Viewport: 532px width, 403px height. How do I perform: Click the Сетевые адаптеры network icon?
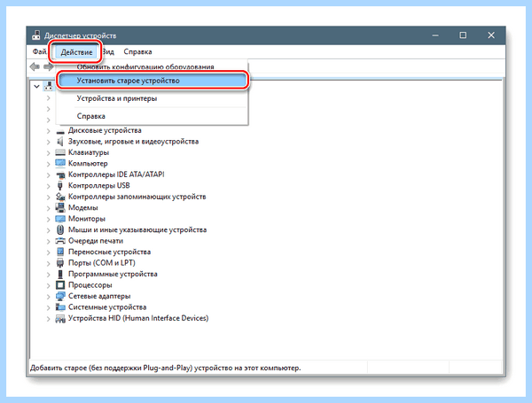60,296
